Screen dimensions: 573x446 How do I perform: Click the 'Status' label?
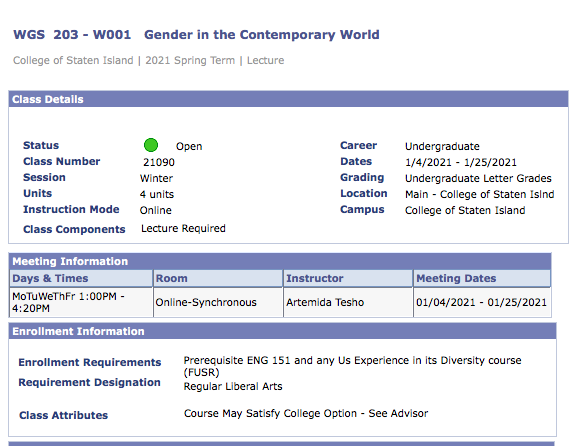[41, 145]
